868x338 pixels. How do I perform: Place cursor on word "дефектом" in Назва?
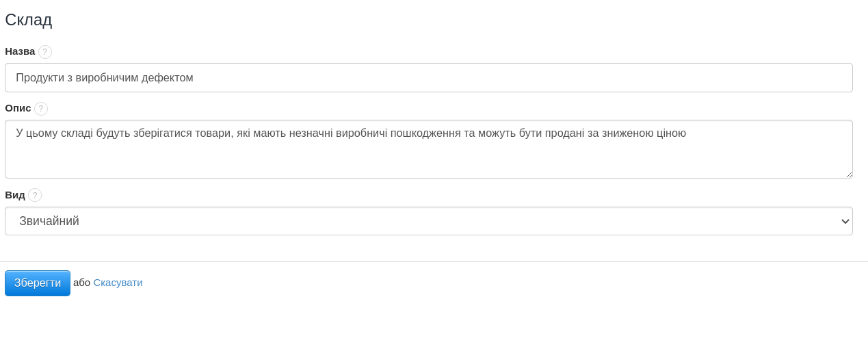tap(167, 78)
